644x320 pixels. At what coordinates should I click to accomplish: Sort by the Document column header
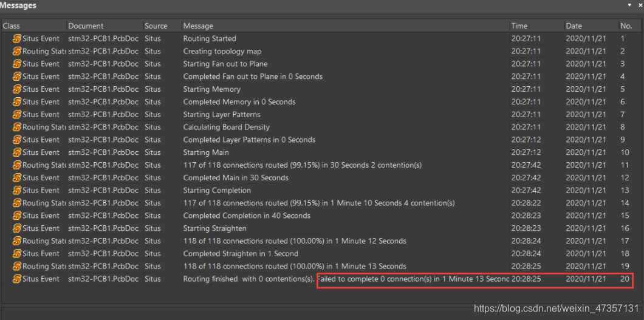point(104,26)
